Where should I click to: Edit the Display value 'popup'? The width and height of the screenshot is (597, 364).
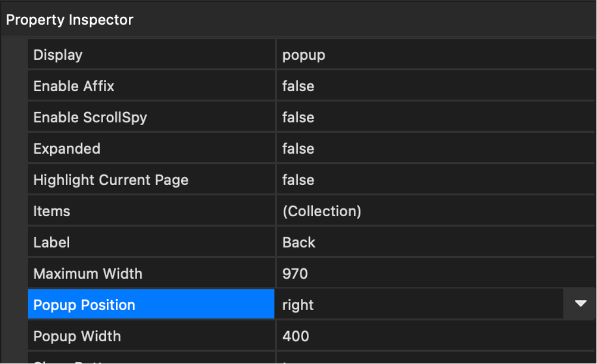click(304, 54)
